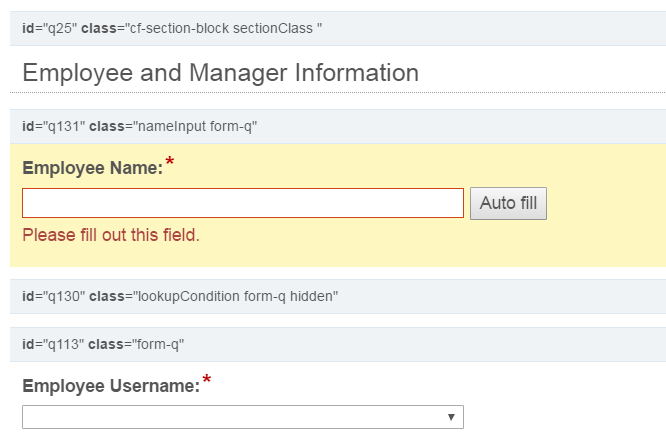The height and width of the screenshot is (445, 666).
Task: Click the 'Please fill out this field.' error message
Action: 111,235
